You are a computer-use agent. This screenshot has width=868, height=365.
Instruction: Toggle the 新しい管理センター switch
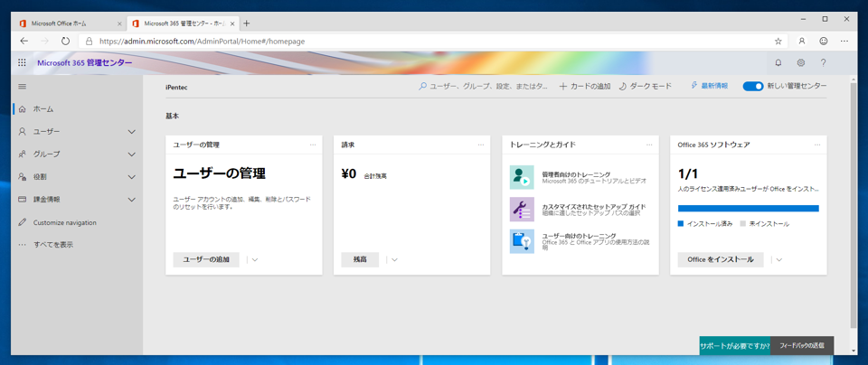[753, 86]
